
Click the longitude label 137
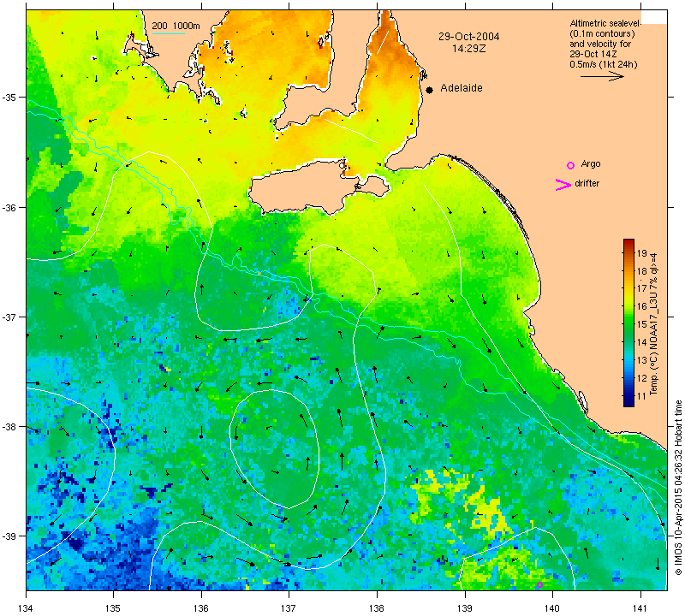click(289, 607)
